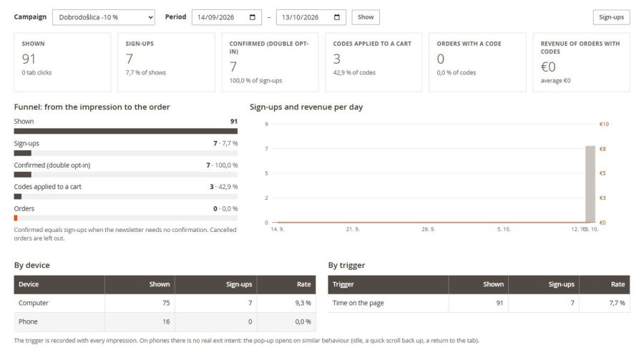The height and width of the screenshot is (358, 644).
Task: Click 'Sign-ups and revenue per day' heading
Action: click(x=306, y=107)
